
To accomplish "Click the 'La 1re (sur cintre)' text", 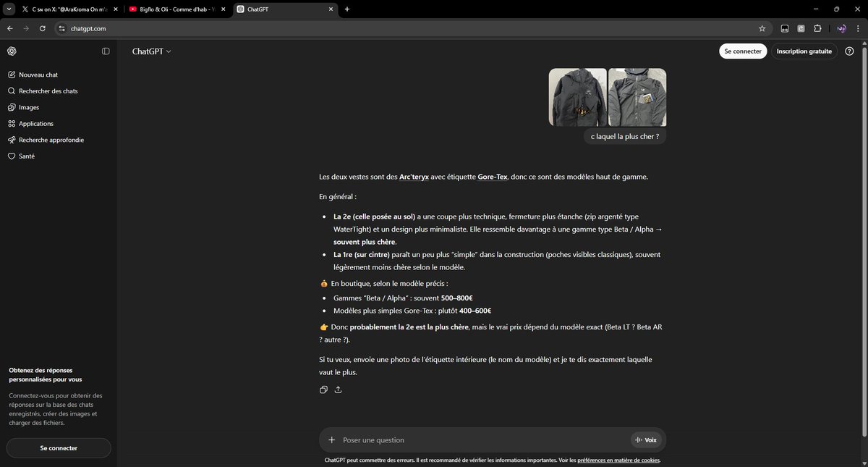I will click(362, 254).
